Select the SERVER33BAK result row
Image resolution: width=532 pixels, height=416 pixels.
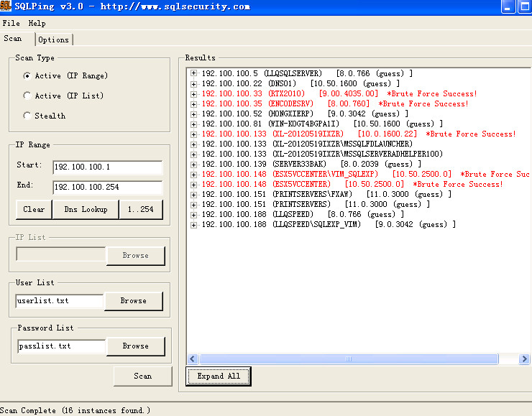(311, 165)
